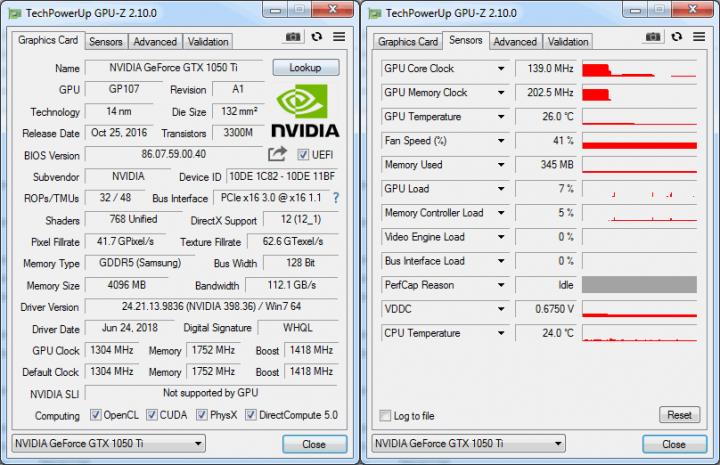Click the BIOS Version field 86.07.59.00.40
Viewport: 720px width, 465px height.
(x=174, y=154)
